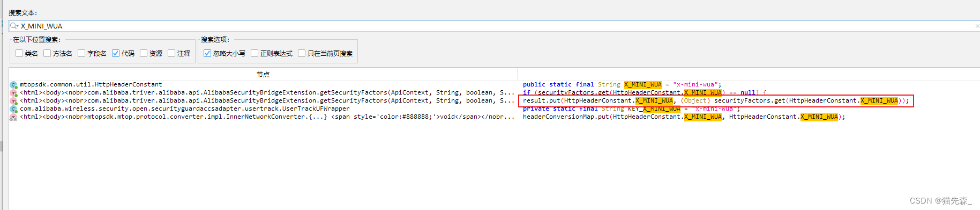This screenshot has width=980, height=210.
Task: Select the headerConversionMap.put code result
Action: coord(684,117)
